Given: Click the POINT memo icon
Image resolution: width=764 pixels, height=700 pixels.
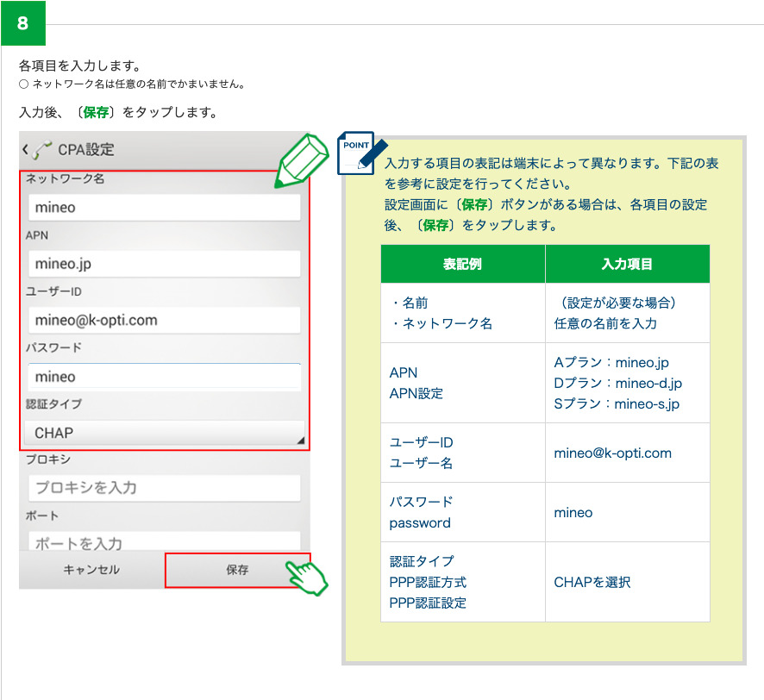Looking at the screenshot, I should coord(360,153).
